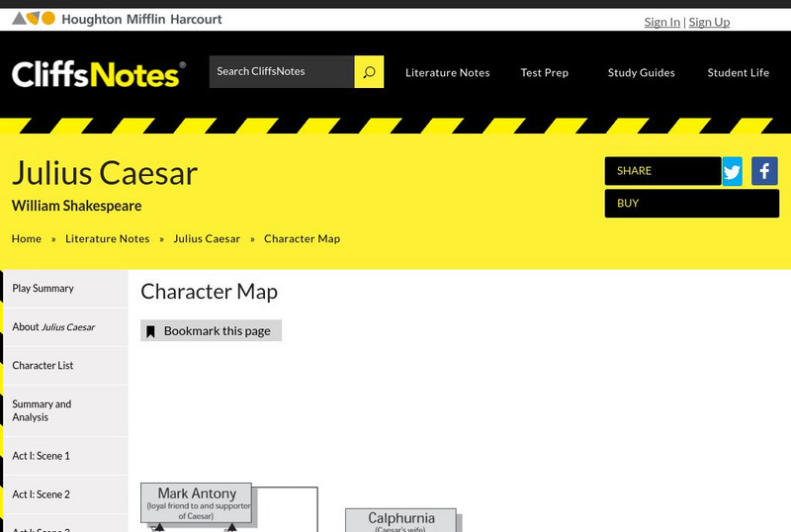Click the William Shakespeare author text
Image resolution: width=791 pixels, height=532 pixels.
[x=77, y=206]
